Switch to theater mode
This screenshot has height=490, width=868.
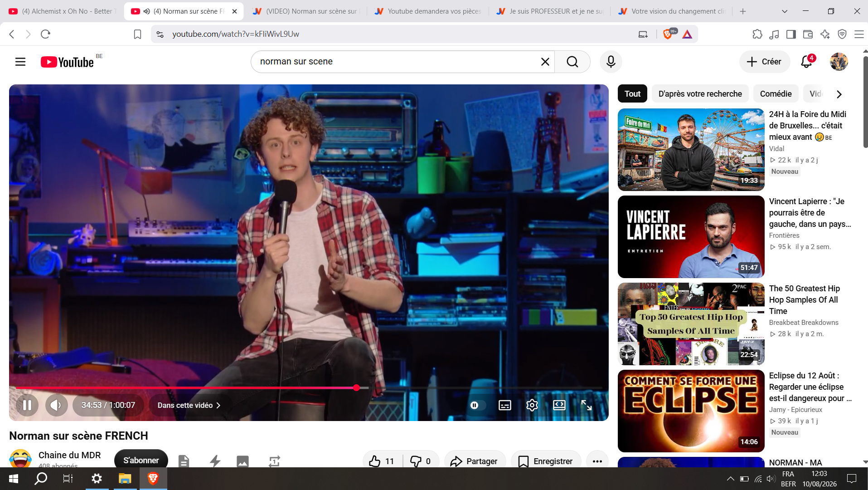pos(559,405)
